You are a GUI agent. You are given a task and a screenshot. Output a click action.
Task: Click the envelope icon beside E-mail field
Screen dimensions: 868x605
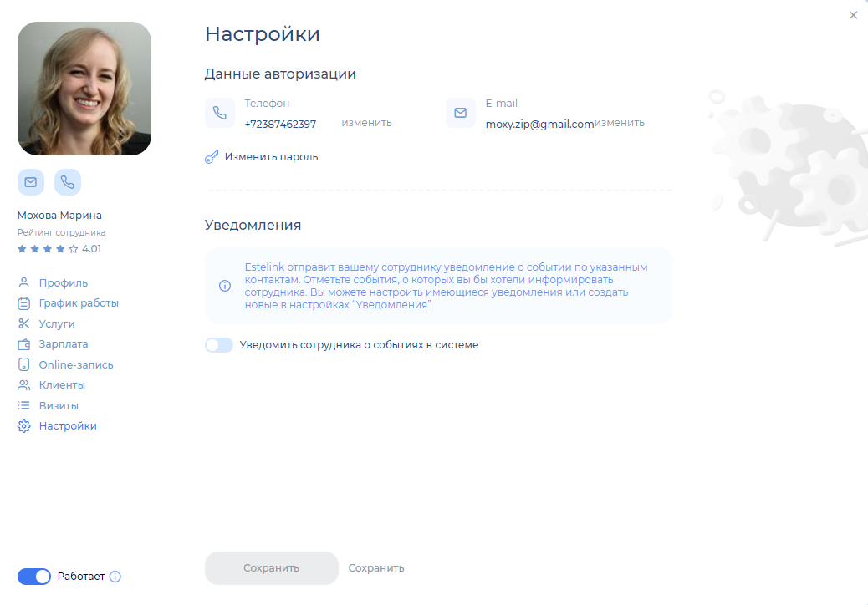click(x=460, y=113)
